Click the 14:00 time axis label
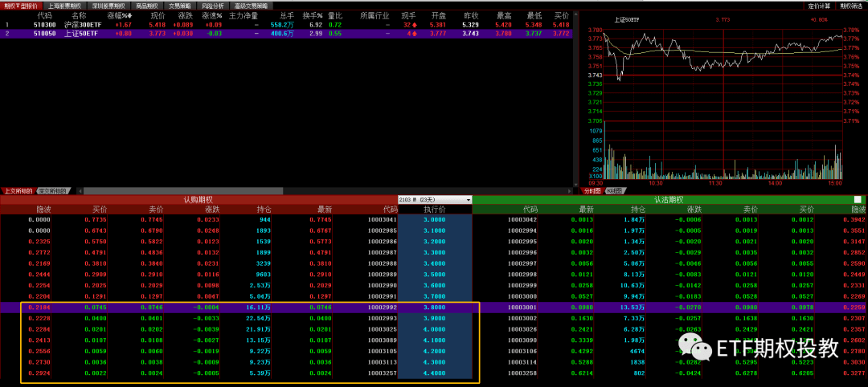The height and width of the screenshot is (387, 868). (775, 182)
